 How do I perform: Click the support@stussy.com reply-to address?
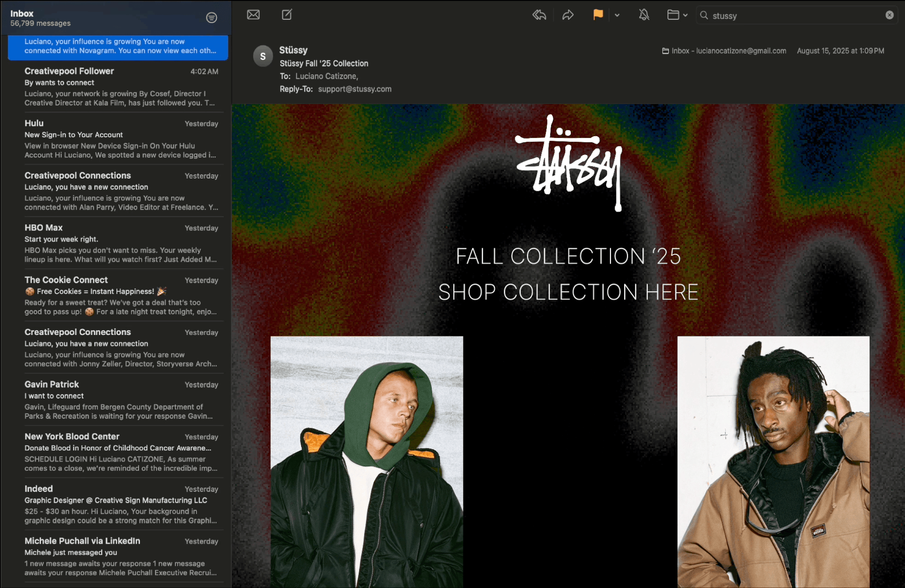[354, 89]
